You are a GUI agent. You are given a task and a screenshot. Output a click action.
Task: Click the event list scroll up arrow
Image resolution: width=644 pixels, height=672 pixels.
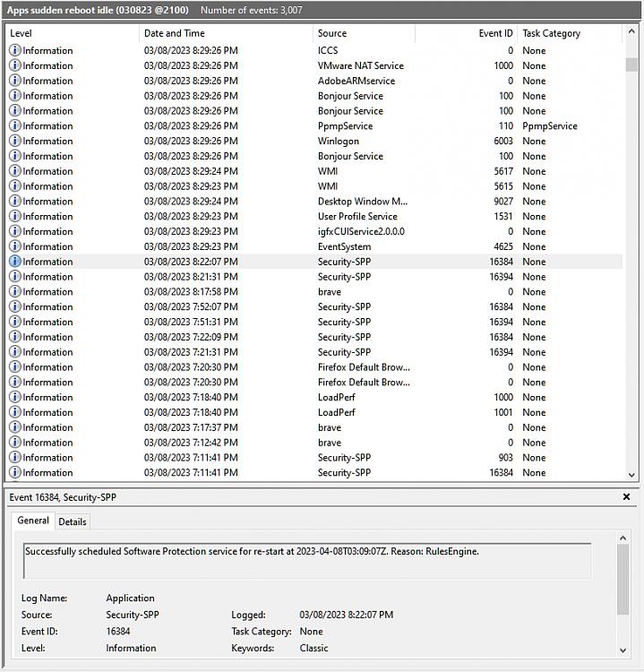pos(631,31)
